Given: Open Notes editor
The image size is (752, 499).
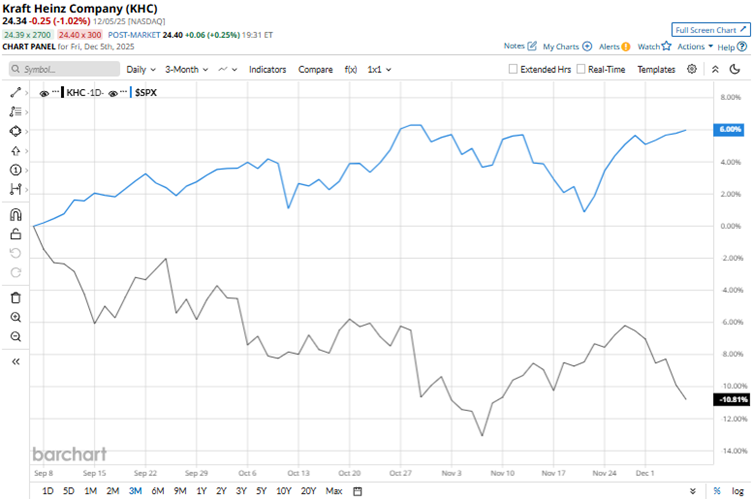Looking at the screenshot, I should (x=520, y=46).
